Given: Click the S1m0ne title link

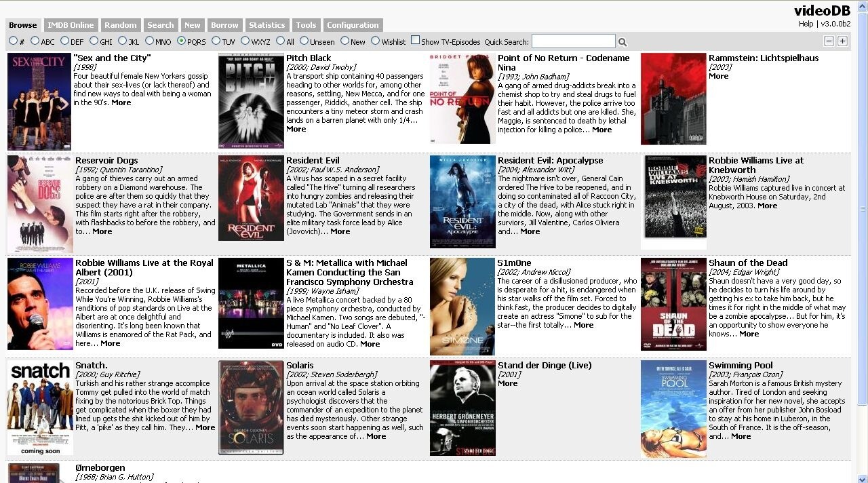Looking at the screenshot, I should (515, 263).
